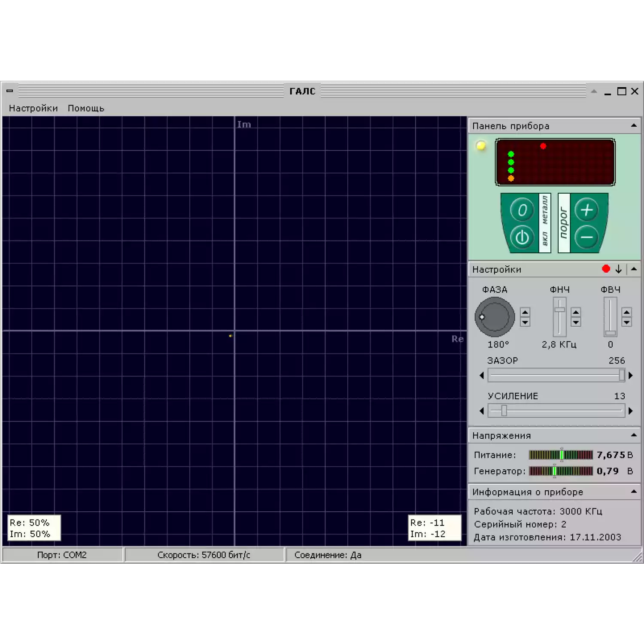644x644 pixels.
Task: Click the ФНЧ vertical slider handle
Action: click(559, 310)
